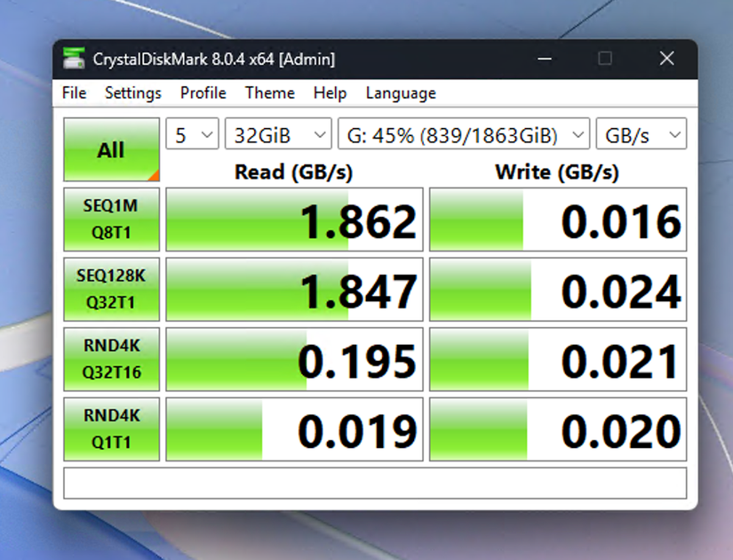Run the SEQ1M Q8T1 test

click(x=110, y=220)
